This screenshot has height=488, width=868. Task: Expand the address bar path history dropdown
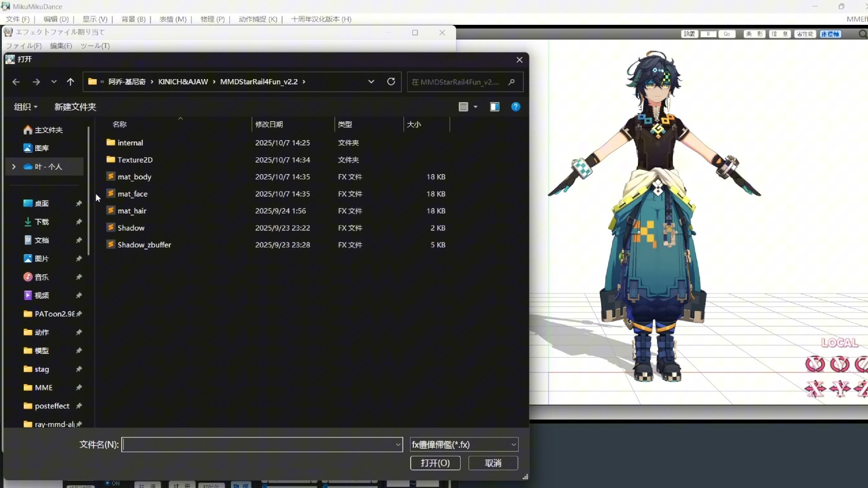click(x=371, y=82)
